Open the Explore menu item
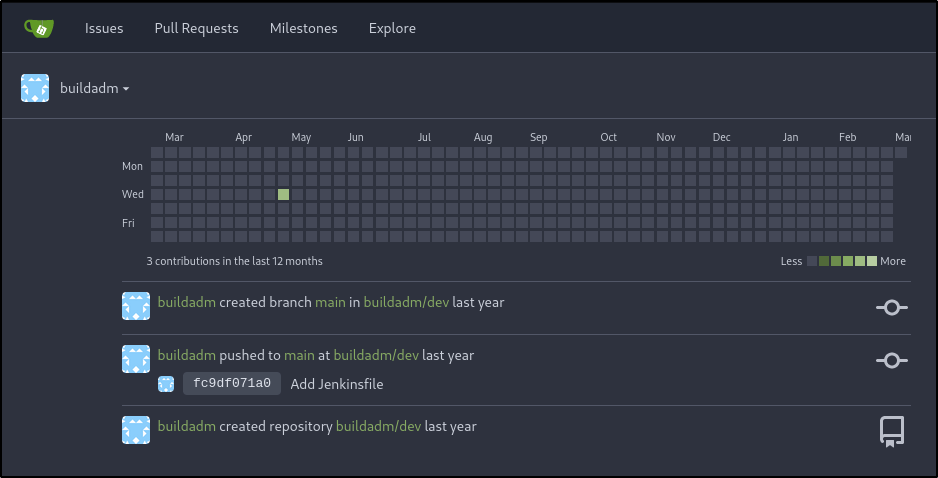 pos(392,28)
